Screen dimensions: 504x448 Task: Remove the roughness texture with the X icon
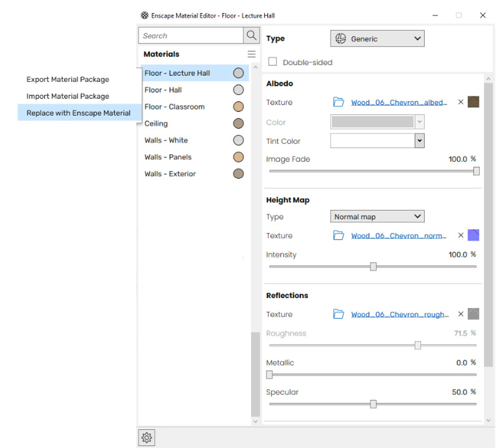(461, 314)
